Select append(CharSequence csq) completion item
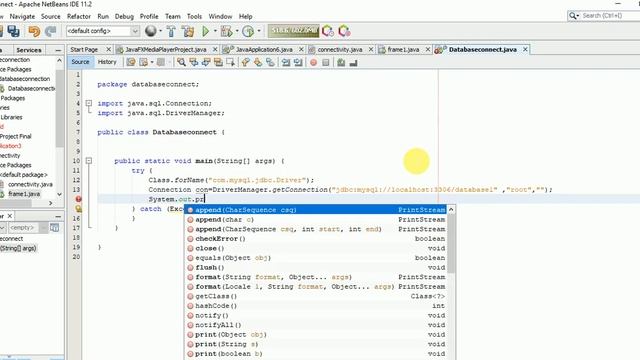Viewport: 640px width, 360px height. [316, 210]
